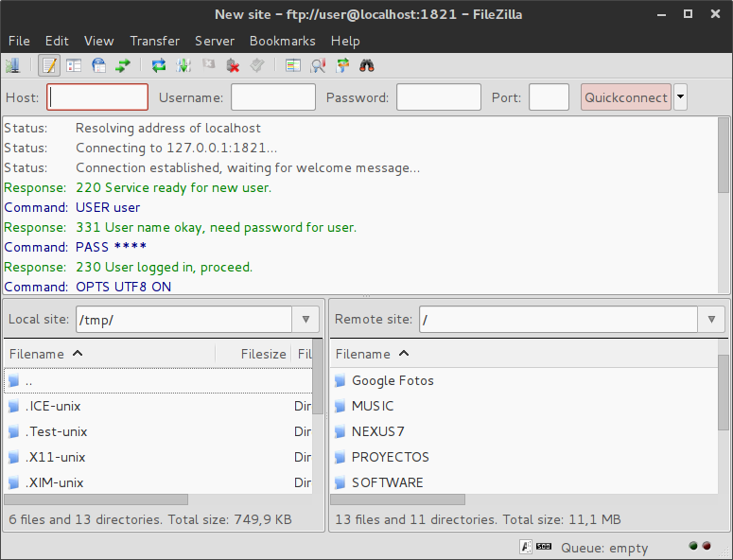Click the local file list vertical scrollbar
This screenshot has height=560, width=733.
pyautogui.click(x=318, y=376)
